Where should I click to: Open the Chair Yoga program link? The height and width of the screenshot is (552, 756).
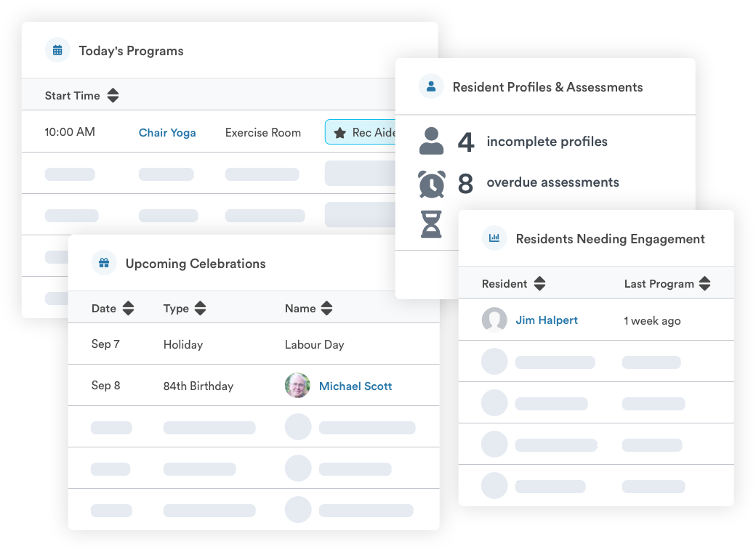(x=167, y=132)
